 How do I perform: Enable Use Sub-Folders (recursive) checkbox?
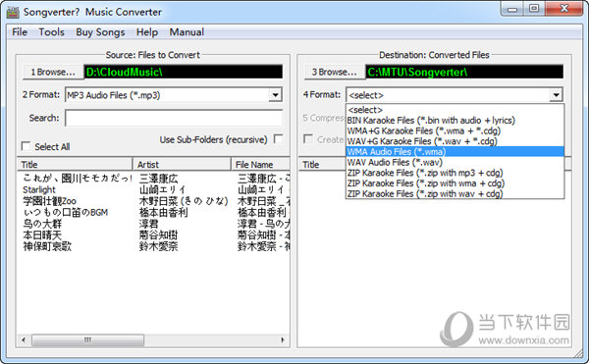point(279,139)
